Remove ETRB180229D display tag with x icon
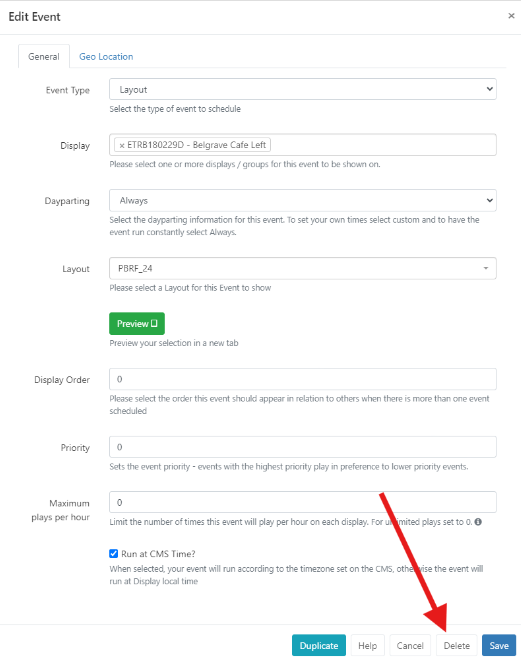The width and height of the screenshot is (521, 664). tap(122, 145)
